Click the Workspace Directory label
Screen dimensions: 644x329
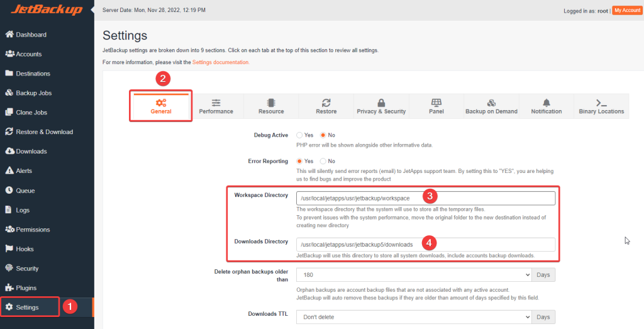261,195
